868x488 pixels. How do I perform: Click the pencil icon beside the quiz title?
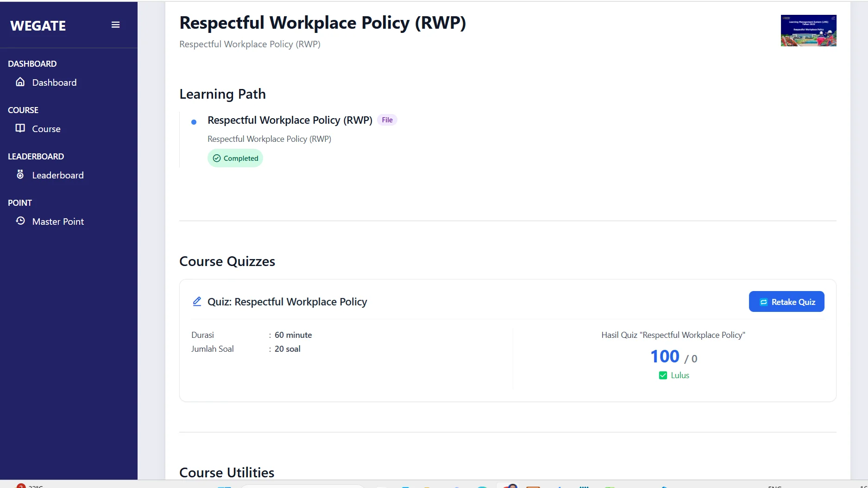click(x=197, y=302)
